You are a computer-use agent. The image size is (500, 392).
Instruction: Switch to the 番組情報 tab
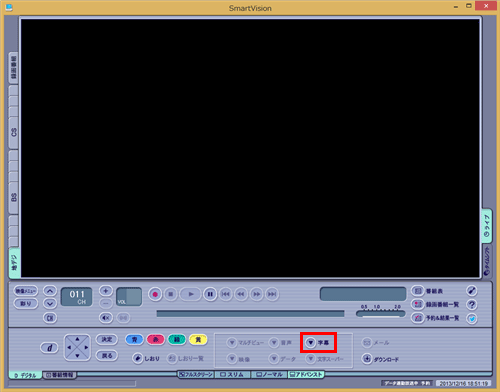tap(60, 375)
